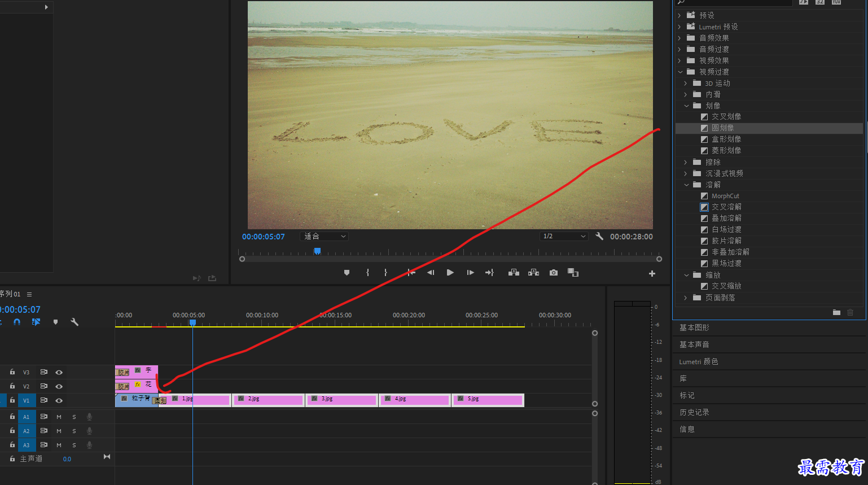Open the 适合 zoom level dropdown
Screen dimensions: 868x485
coord(325,237)
